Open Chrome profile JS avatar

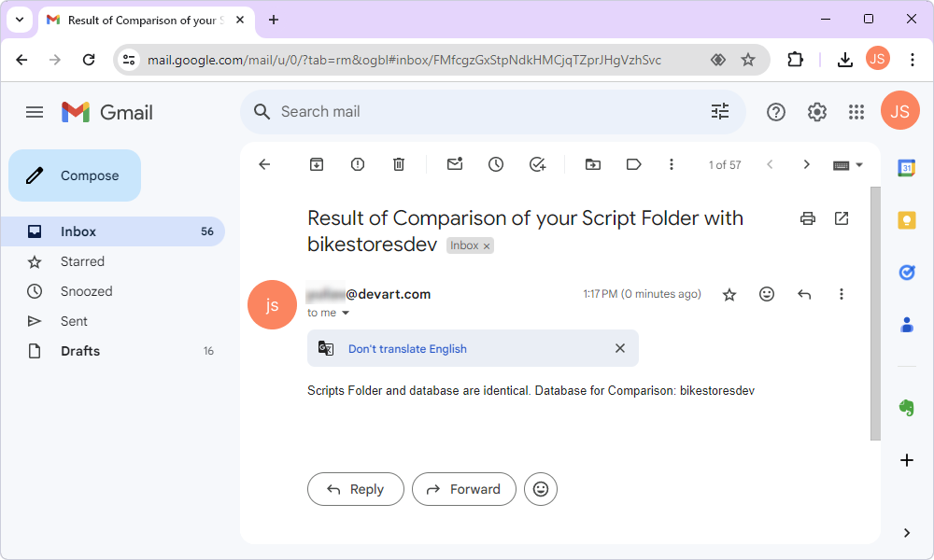point(877,58)
